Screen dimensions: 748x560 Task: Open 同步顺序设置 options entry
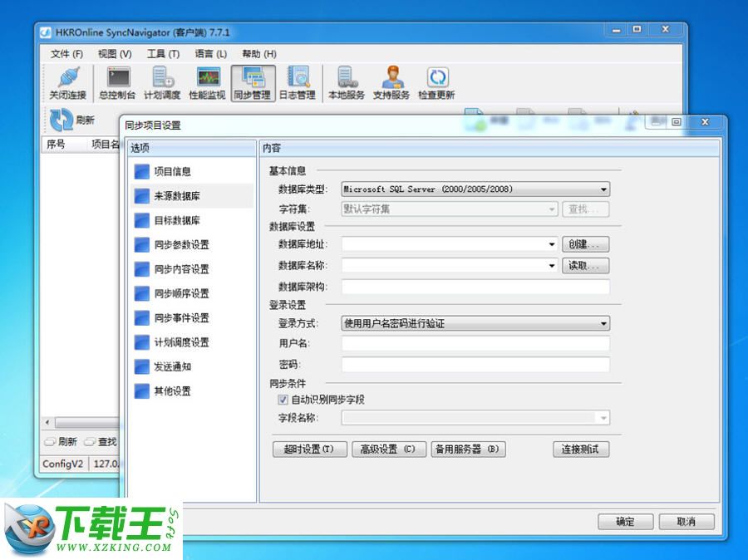click(191, 293)
